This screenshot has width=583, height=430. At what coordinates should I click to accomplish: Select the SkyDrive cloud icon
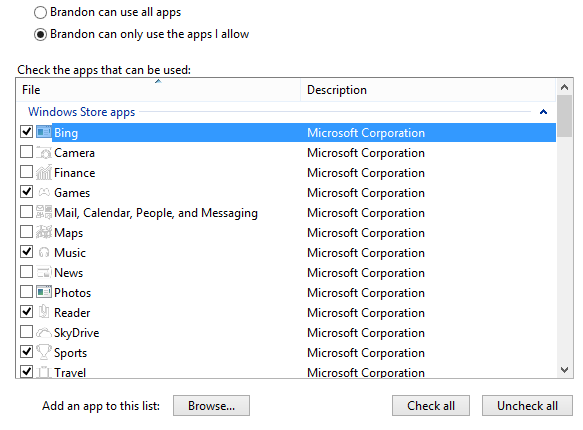click(x=44, y=332)
